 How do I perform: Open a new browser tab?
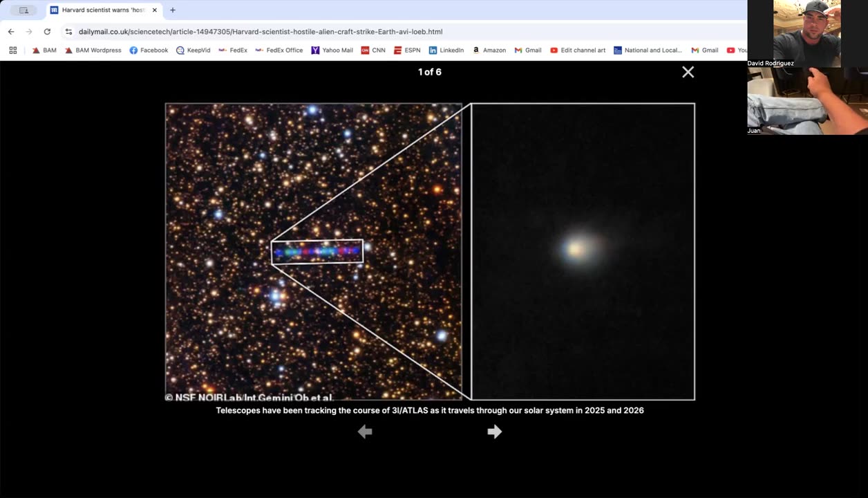point(173,10)
